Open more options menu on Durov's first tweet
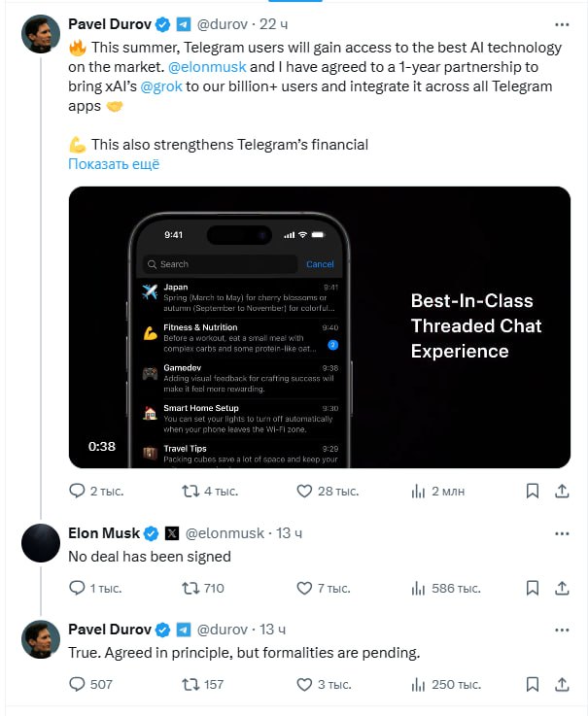This screenshot has width=588, height=716. coord(562,24)
